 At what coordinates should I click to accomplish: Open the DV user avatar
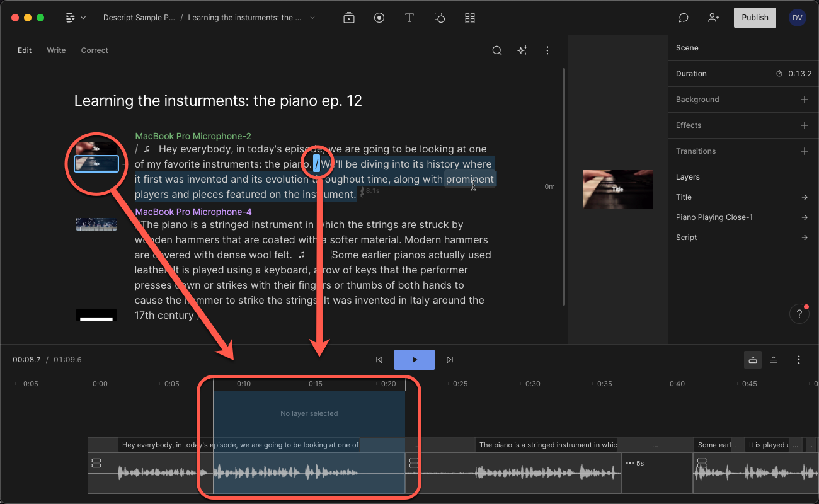pos(797,18)
